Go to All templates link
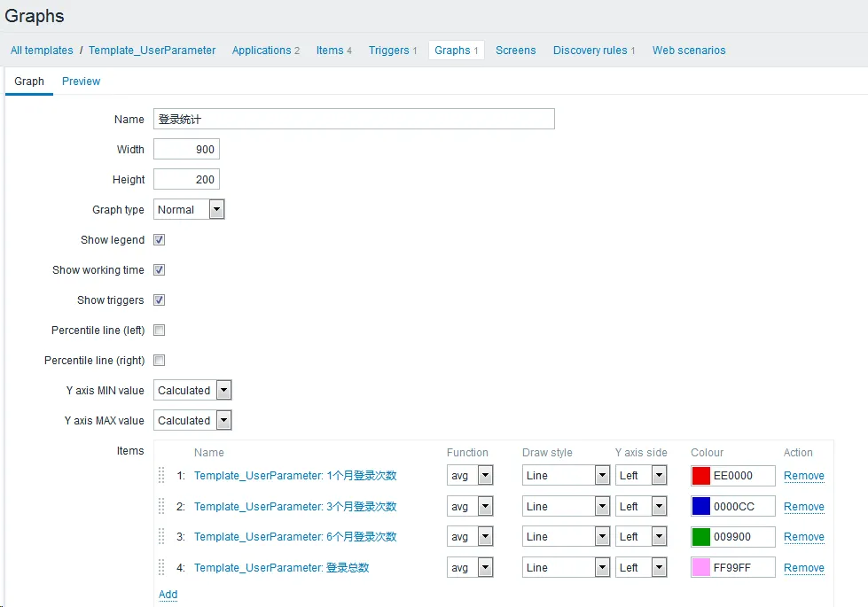This screenshot has height=607, width=868. point(42,51)
